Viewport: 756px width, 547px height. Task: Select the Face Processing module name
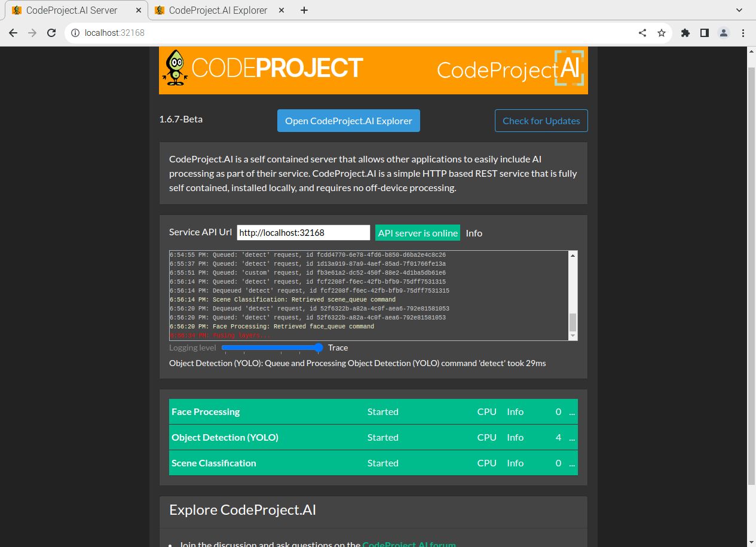(x=206, y=412)
